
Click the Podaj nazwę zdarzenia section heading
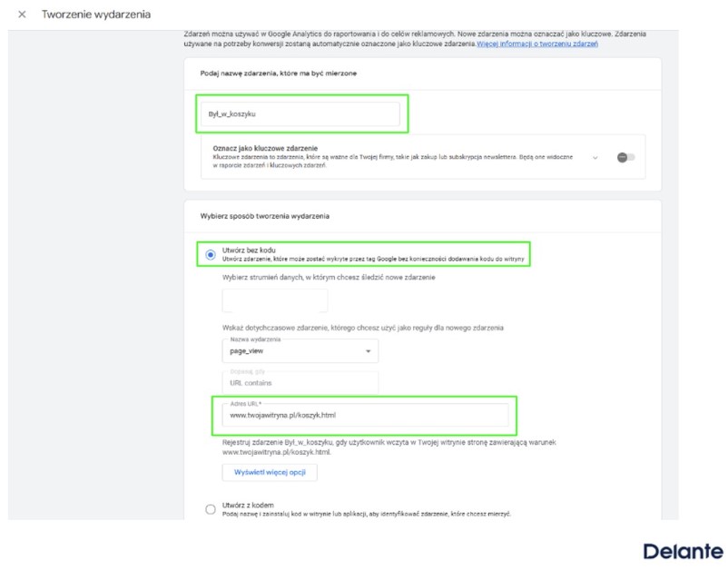pyautogui.click(x=278, y=74)
